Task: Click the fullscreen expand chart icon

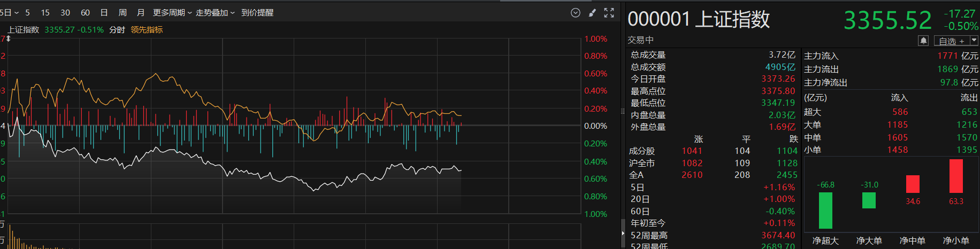Action: pyautogui.click(x=609, y=13)
